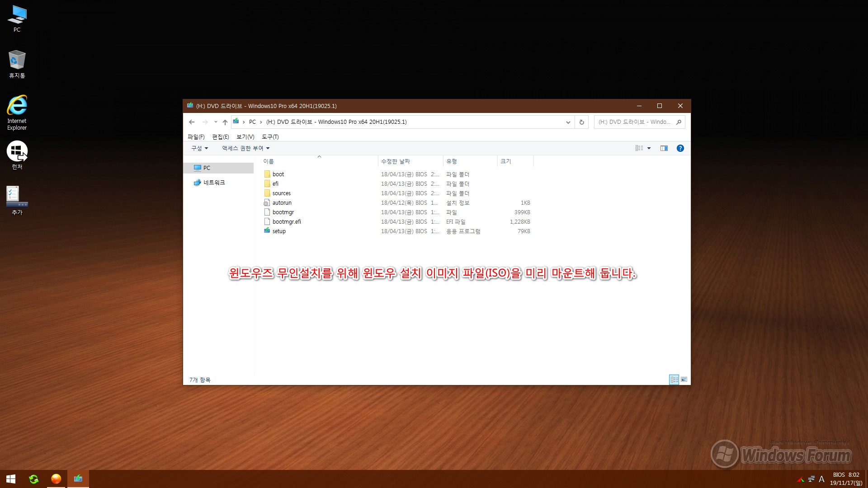Go forward in Explorer navigation
Screen dimensions: 868x488
click(x=205, y=122)
